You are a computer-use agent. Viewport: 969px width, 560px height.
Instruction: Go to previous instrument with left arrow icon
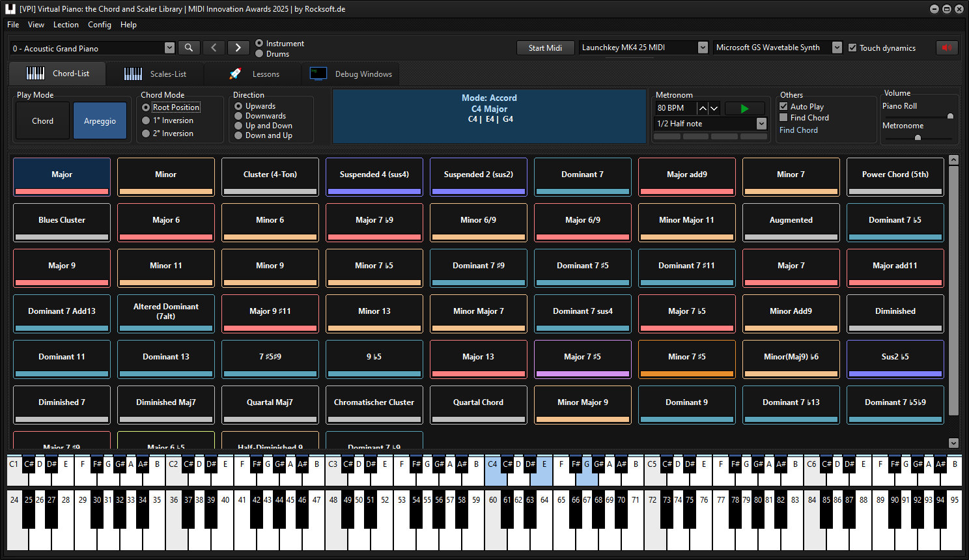point(214,48)
